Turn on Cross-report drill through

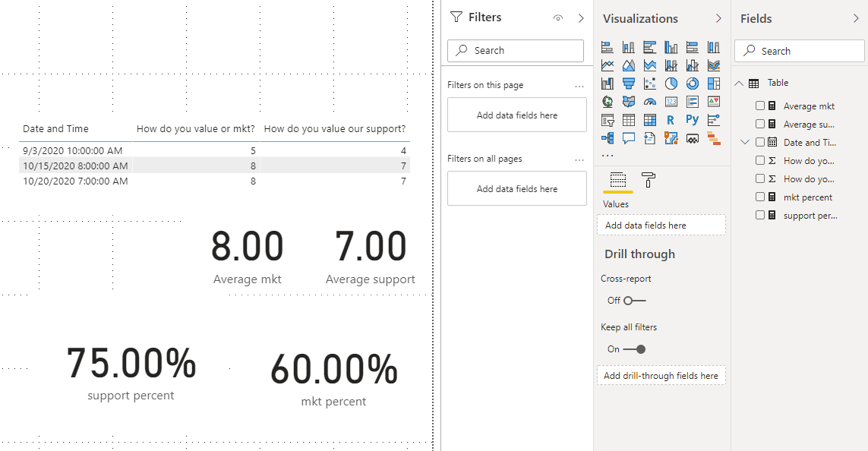634,301
